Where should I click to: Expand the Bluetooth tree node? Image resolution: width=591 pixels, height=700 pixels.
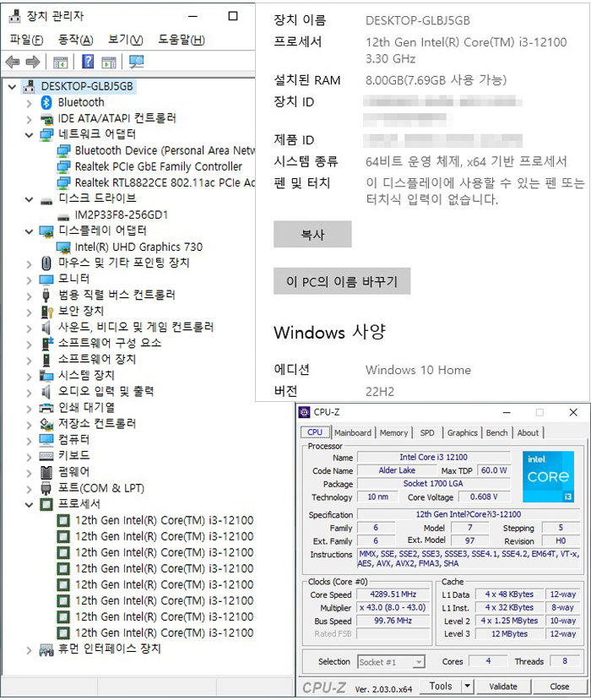click(29, 103)
